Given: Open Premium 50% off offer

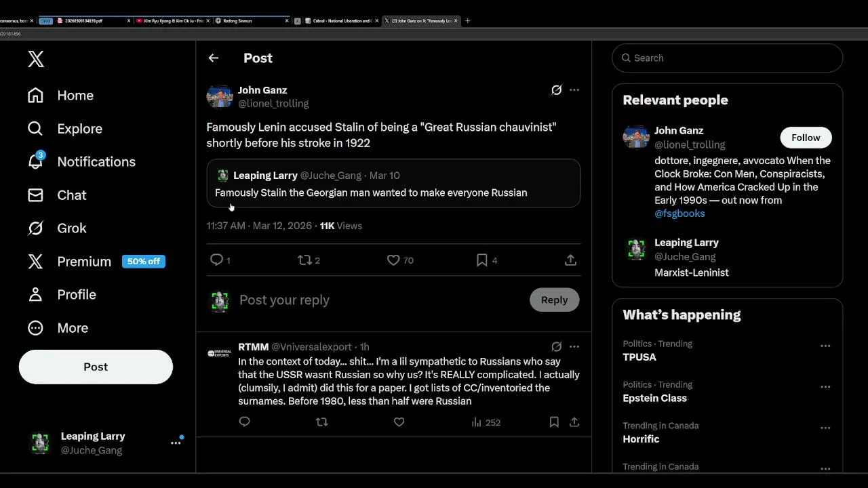Looking at the screenshot, I should [96, 262].
